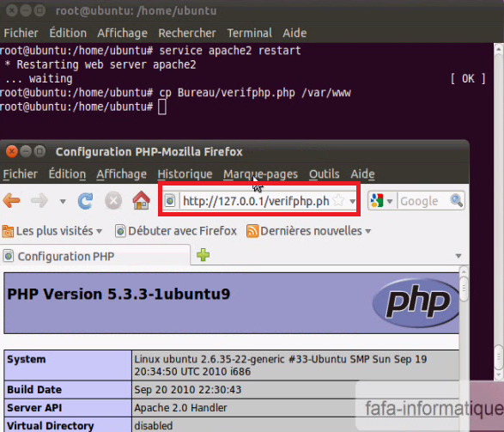This screenshot has height=432, width=504.
Task: Open the Les plus visités bookmarks folder
Action: point(52,231)
